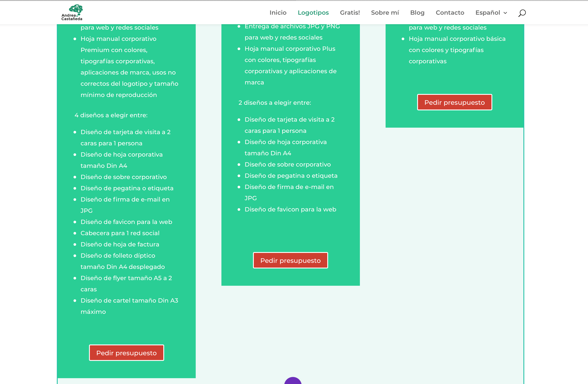Click 'Hoja manual corporativo básica' list item
This screenshot has width=588, height=384.
pyautogui.click(x=457, y=50)
